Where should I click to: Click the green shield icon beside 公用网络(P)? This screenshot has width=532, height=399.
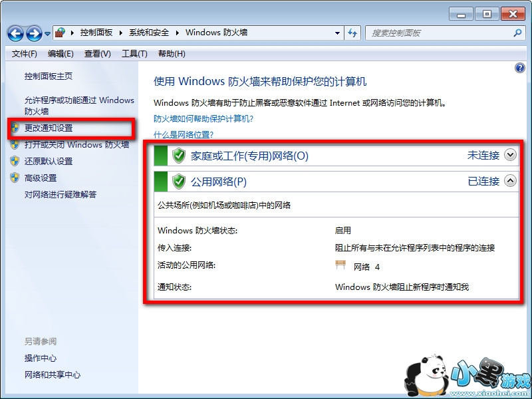[179, 182]
